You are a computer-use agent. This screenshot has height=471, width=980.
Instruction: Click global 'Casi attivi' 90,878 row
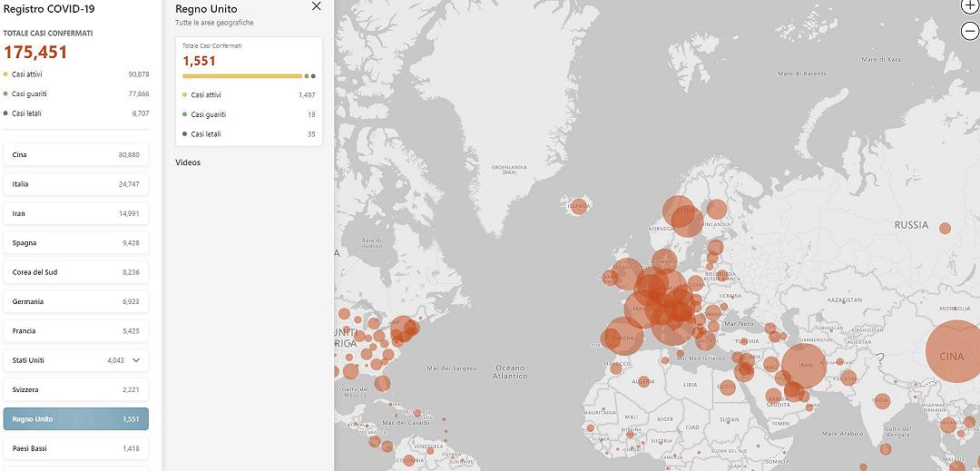(75, 74)
